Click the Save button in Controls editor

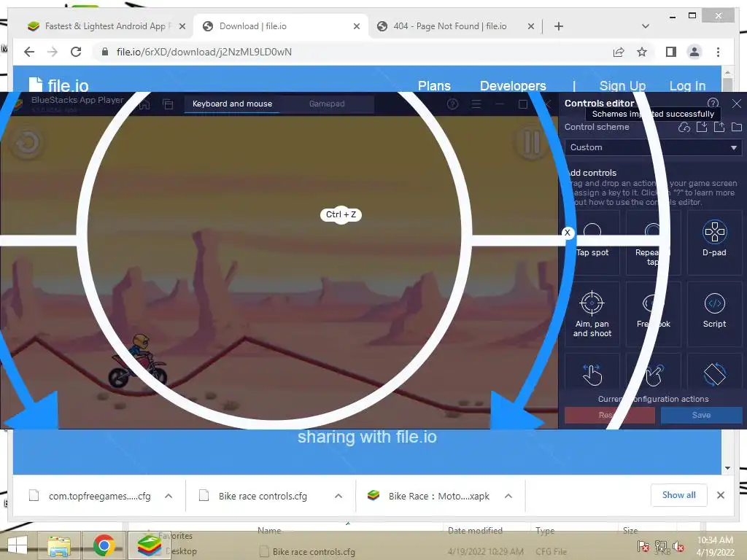click(701, 415)
